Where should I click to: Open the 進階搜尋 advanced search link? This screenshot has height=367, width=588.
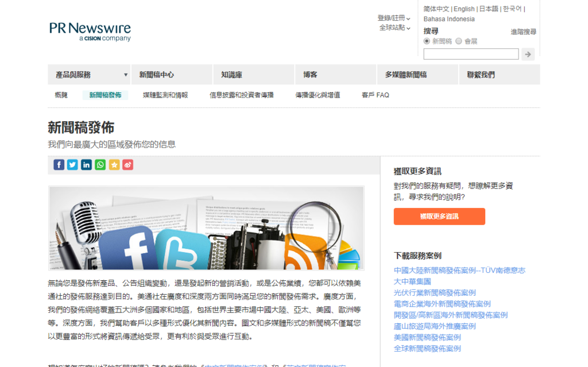click(524, 32)
